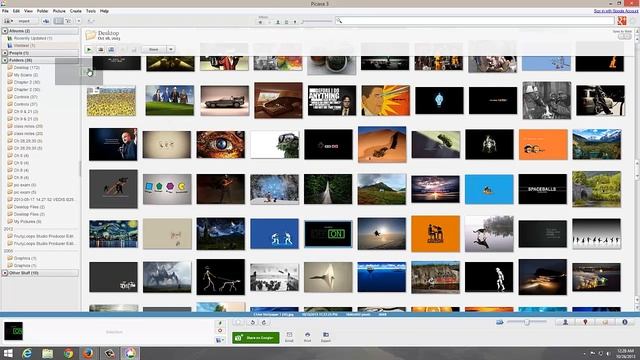Filter to show photos with faces
640x360 pixels.
coord(278,22)
